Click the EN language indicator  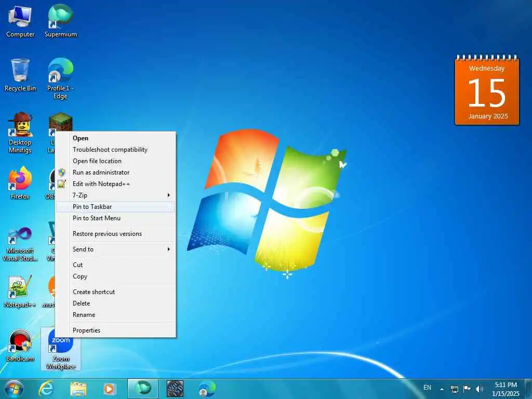point(427,388)
